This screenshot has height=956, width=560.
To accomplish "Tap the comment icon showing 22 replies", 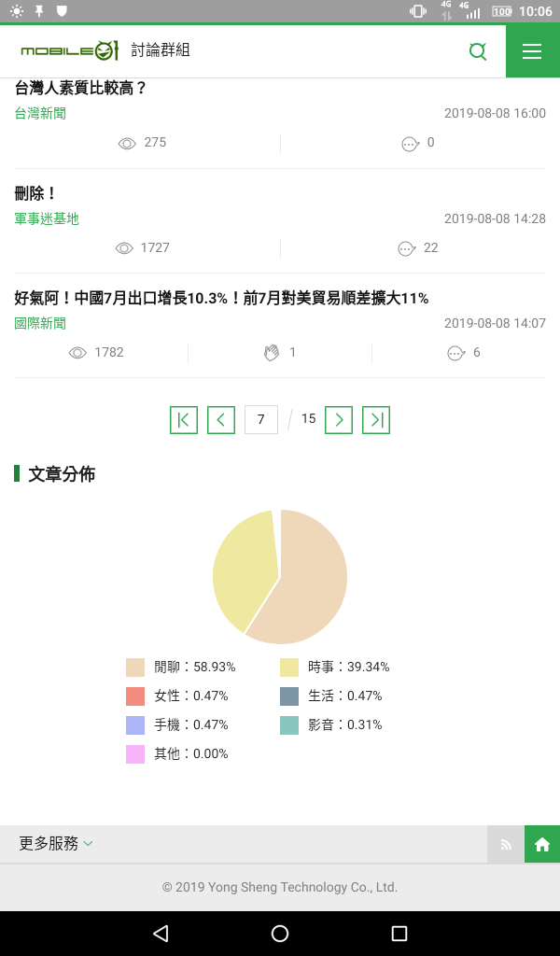I will click(x=406, y=248).
